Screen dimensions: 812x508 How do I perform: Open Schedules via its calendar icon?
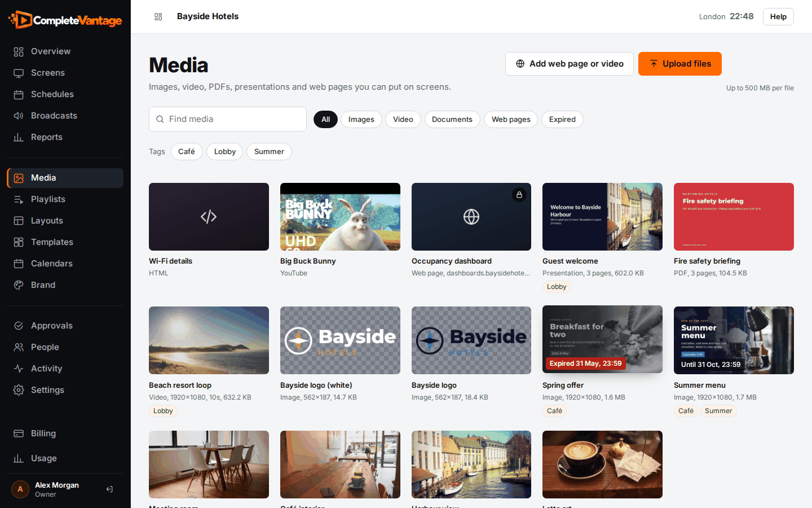point(19,94)
